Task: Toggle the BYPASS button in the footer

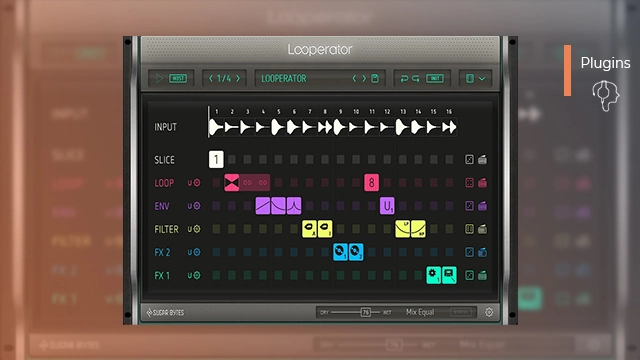Action: (461, 312)
